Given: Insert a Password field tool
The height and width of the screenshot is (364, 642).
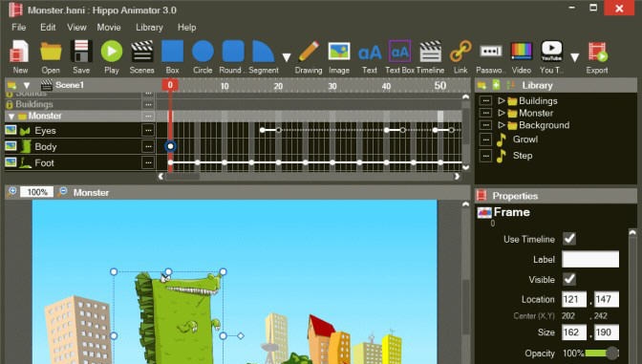Looking at the screenshot, I should 490,52.
